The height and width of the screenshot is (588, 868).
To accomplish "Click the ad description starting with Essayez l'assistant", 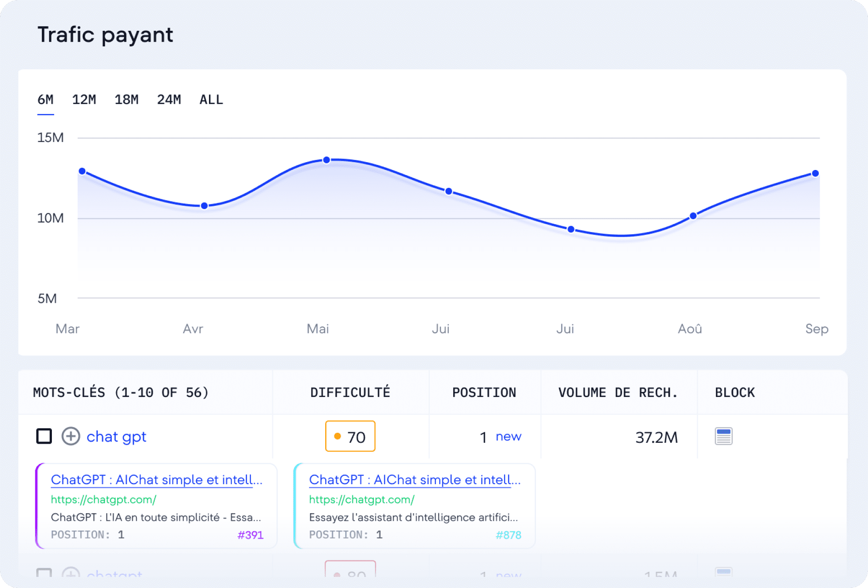I will point(413,517).
